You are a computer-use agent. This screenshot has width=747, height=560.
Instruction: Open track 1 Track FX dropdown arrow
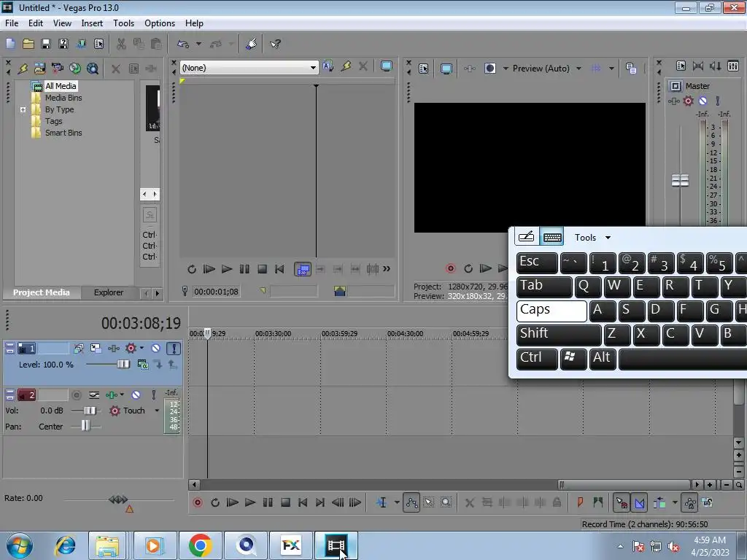coord(142,349)
